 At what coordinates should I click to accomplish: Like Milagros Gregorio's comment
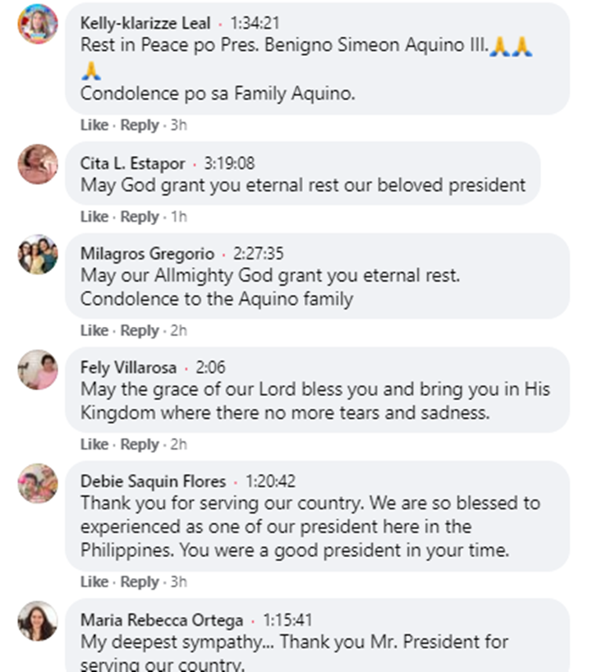click(94, 331)
